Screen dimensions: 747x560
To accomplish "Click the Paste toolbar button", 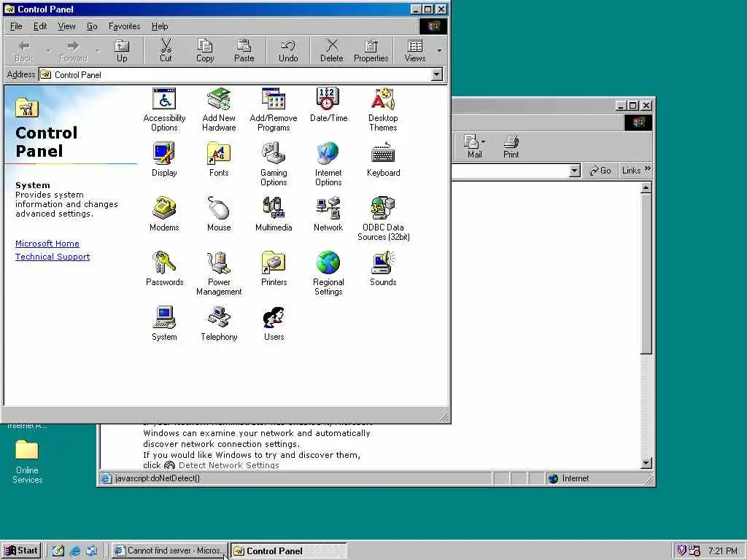I will (244, 51).
